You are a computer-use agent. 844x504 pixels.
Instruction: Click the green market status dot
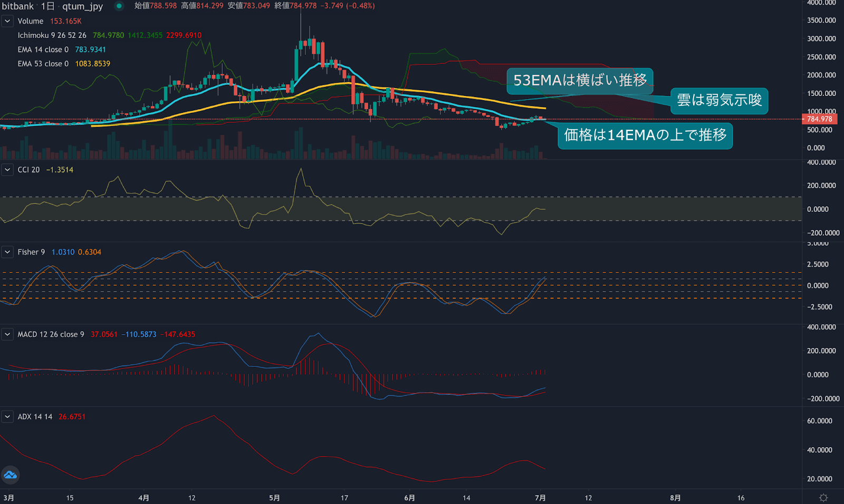pyautogui.click(x=119, y=6)
